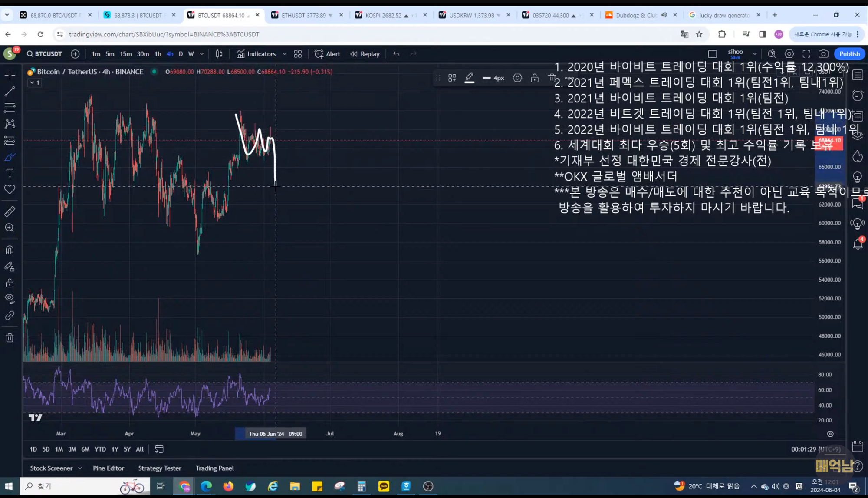Choose candlestick chart style icon

point(219,54)
